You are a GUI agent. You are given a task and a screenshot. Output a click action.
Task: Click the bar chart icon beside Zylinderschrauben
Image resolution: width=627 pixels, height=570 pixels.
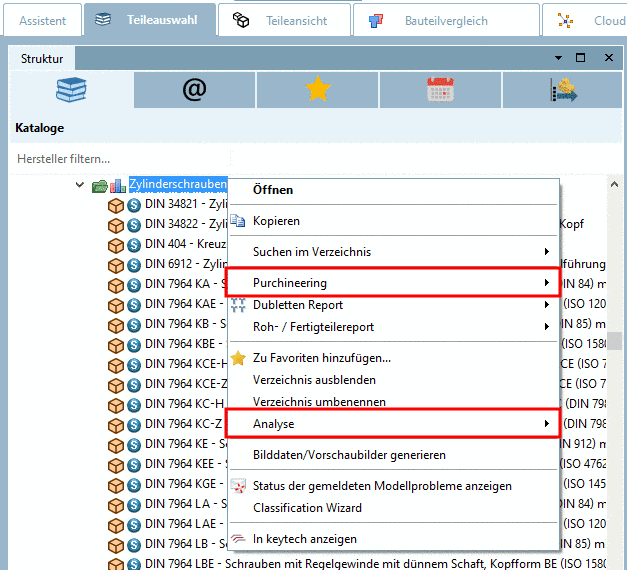[118, 186]
